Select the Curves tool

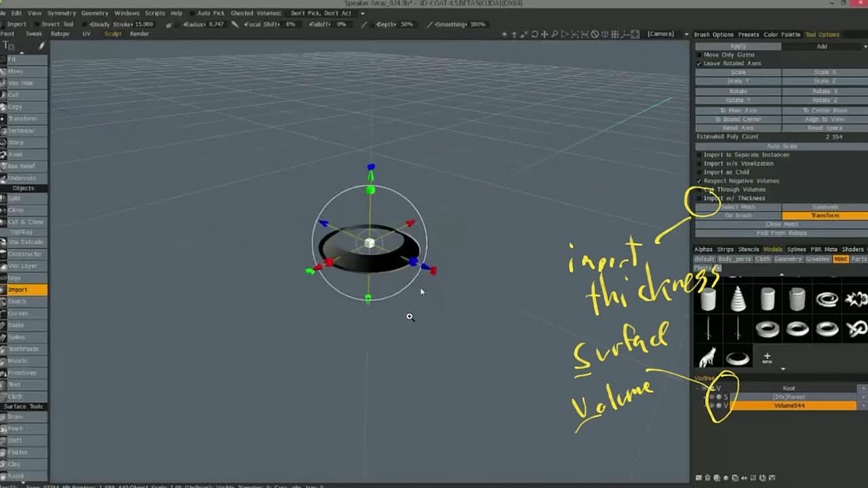pos(24,313)
